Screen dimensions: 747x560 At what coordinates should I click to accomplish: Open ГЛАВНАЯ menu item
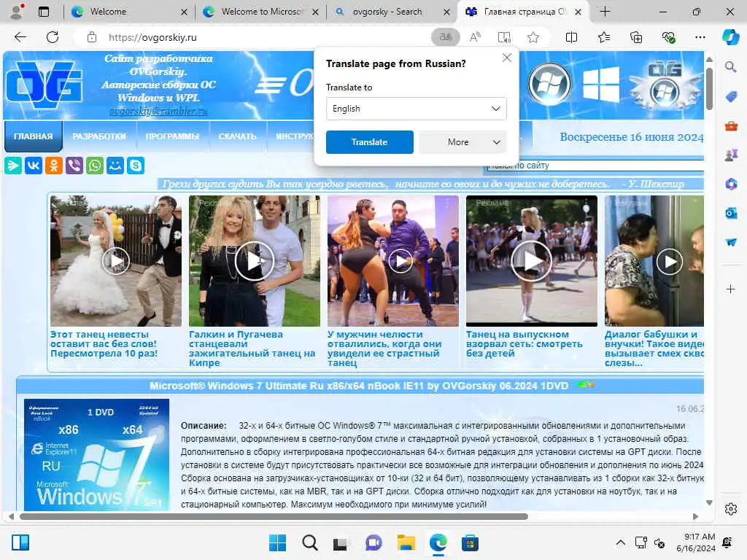pos(34,136)
